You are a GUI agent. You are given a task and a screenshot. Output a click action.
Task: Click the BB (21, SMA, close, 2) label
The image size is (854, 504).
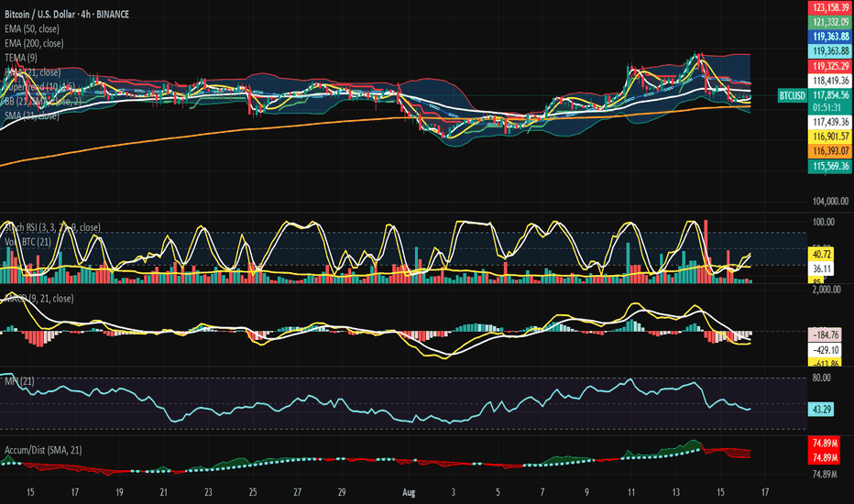click(42, 101)
